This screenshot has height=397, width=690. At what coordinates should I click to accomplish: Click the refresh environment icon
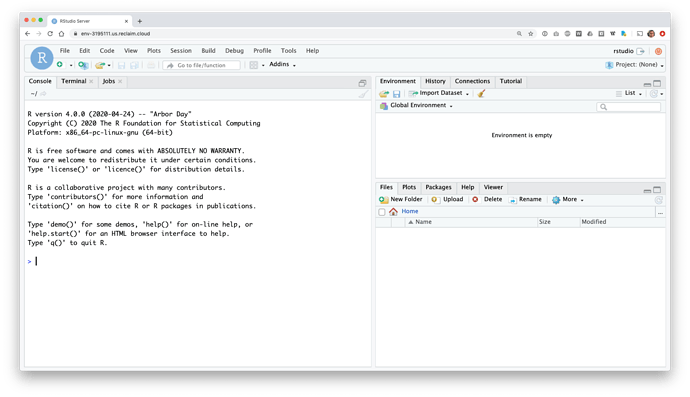pyautogui.click(x=653, y=94)
